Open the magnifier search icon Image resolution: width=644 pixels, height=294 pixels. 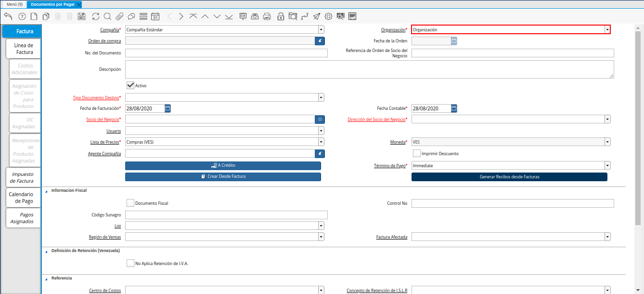(107, 16)
